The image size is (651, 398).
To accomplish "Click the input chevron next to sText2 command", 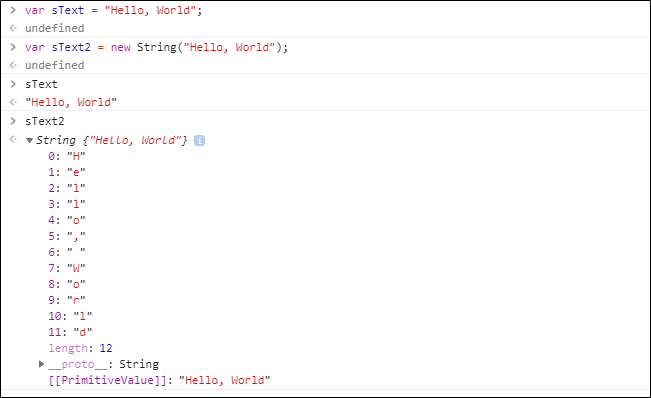I will point(13,121).
